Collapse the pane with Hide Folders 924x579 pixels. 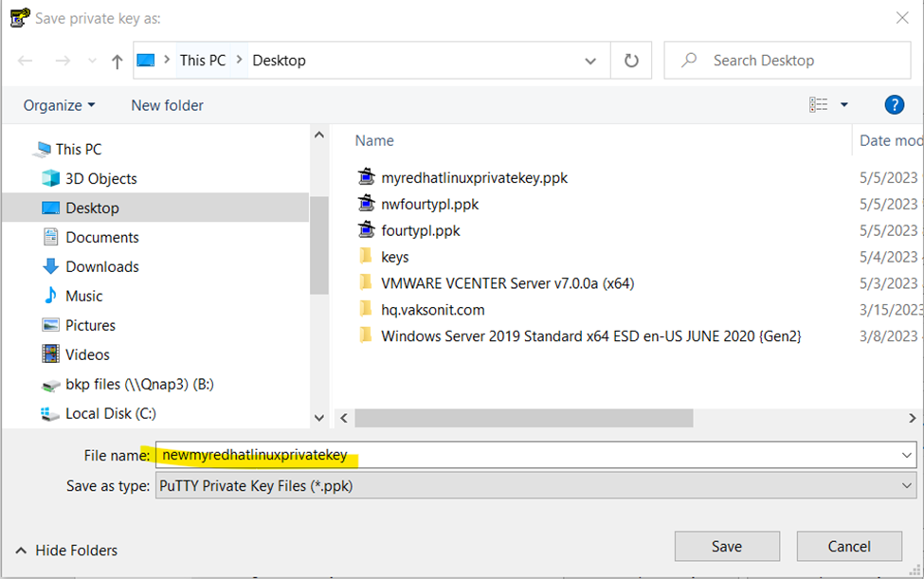pos(66,550)
